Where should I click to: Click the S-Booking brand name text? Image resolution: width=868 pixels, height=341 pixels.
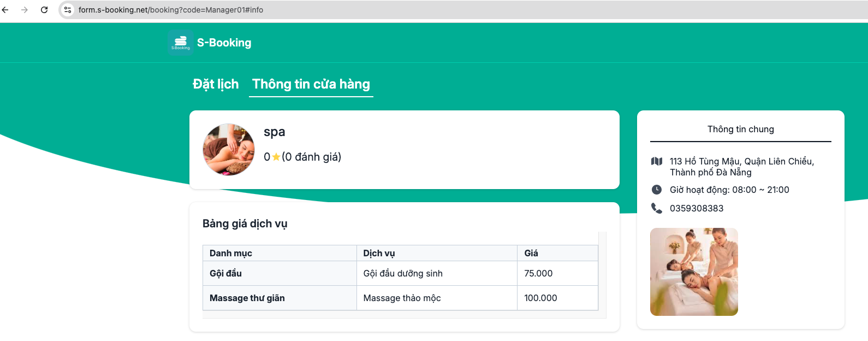224,43
